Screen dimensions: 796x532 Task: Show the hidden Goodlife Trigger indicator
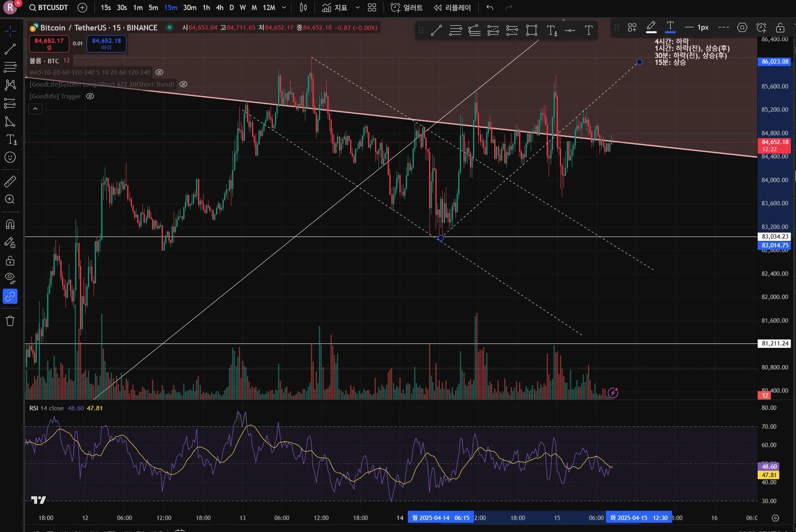90,96
